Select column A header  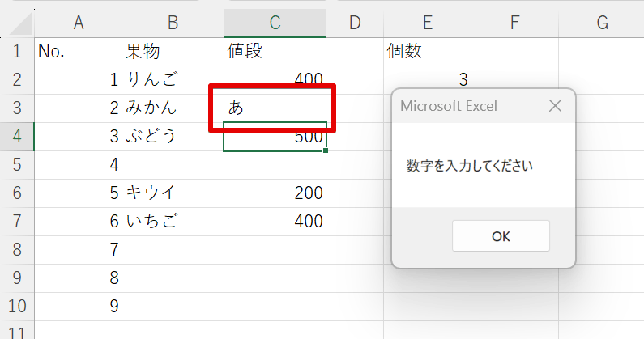(78, 23)
